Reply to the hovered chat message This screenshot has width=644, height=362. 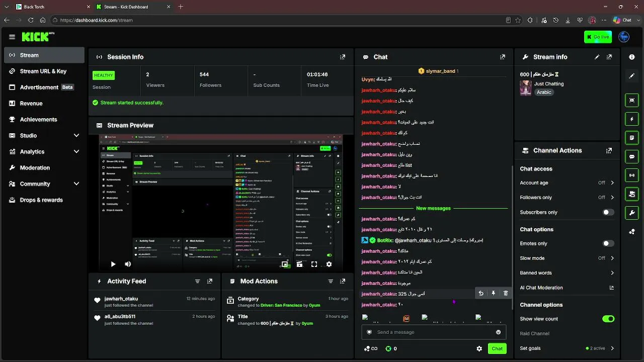pos(481,294)
